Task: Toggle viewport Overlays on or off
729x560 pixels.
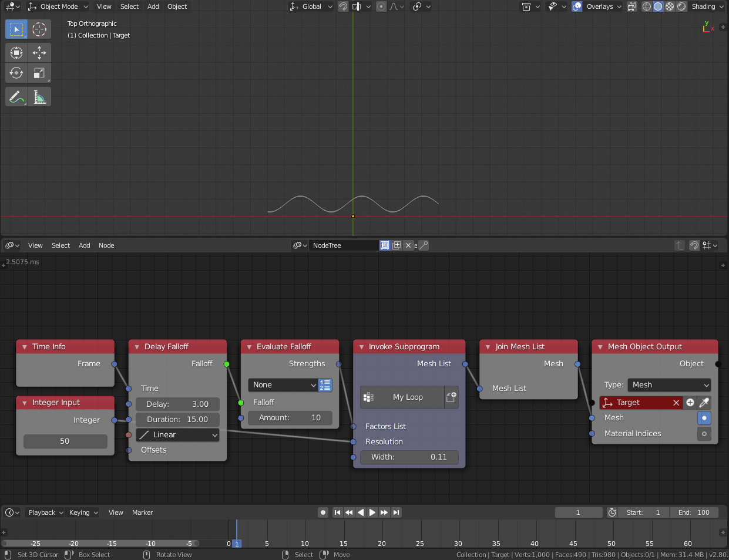Action: point(577,6)
